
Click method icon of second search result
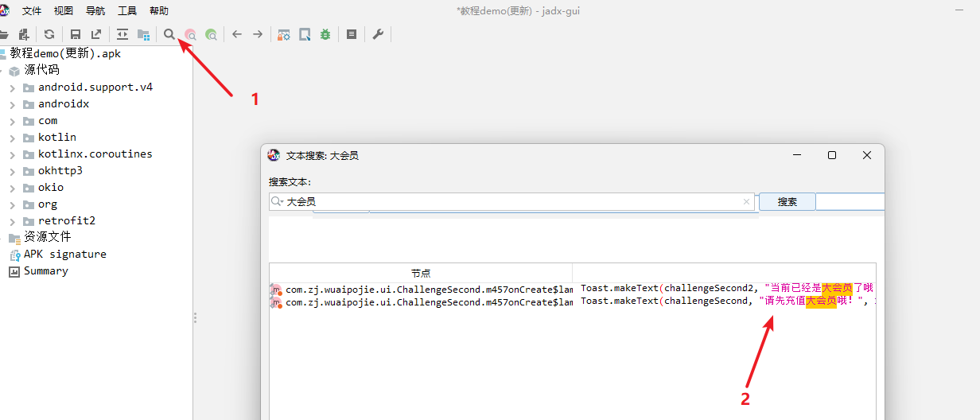(276, 302)
